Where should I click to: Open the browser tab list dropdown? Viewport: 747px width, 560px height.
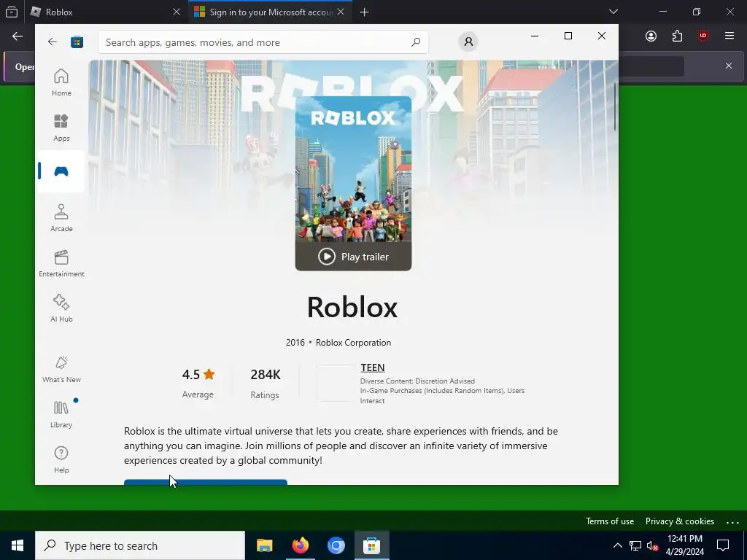(x=614, y=12)
